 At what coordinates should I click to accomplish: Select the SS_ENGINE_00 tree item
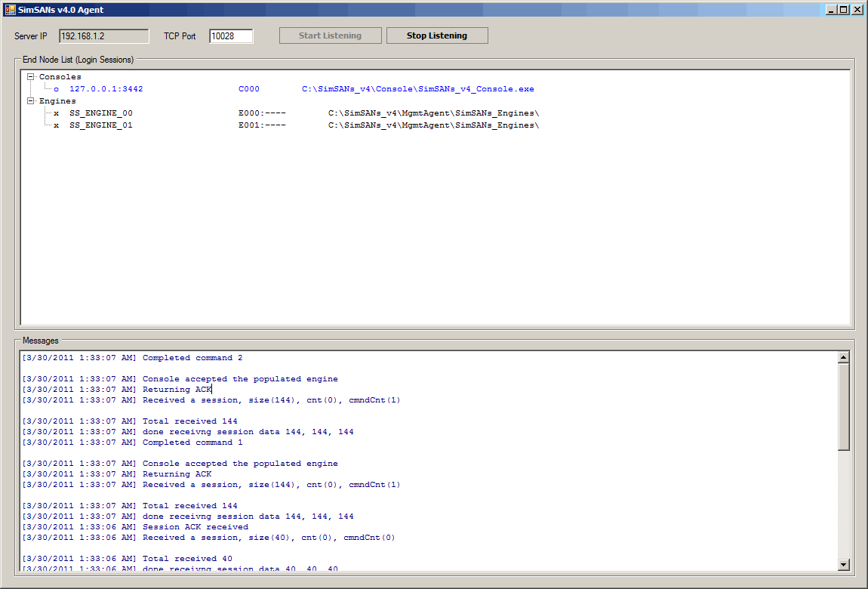pyautogui.click(x=100, y=113)
